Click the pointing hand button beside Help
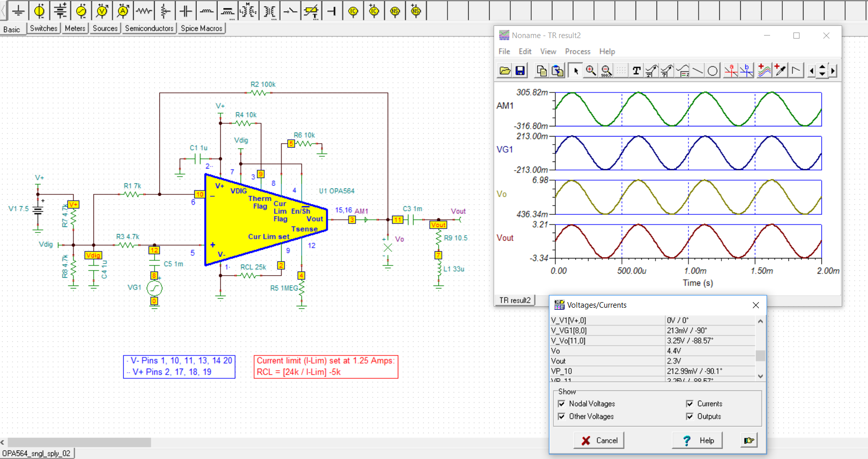Image resolution: width=868 pixels, height=459 pixels. pyautogui.click(x=749, y=440)
